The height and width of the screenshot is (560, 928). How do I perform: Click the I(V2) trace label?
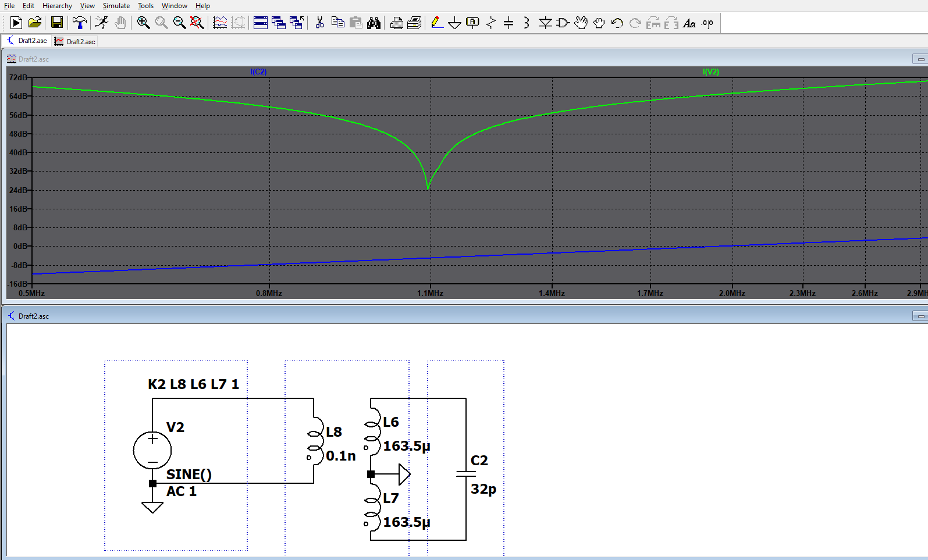(711, 72)
